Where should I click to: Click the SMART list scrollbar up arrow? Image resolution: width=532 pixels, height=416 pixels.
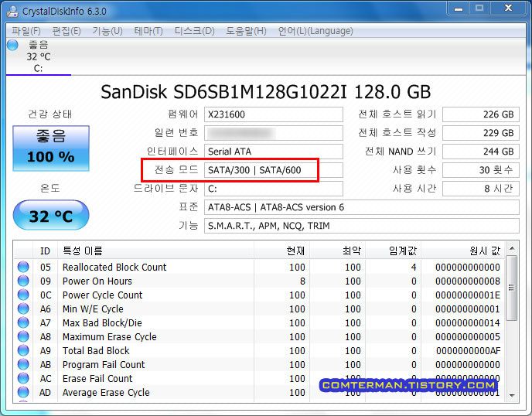point(512,249)
